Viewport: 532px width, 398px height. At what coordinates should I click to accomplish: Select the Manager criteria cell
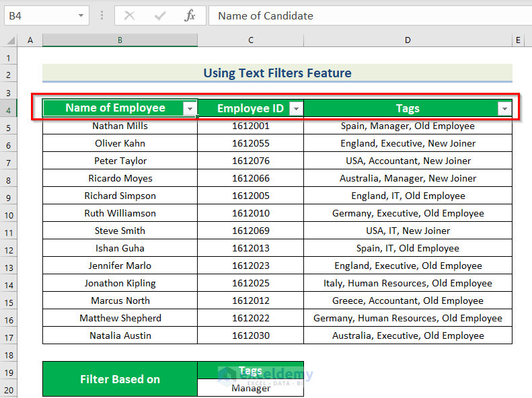250,389
